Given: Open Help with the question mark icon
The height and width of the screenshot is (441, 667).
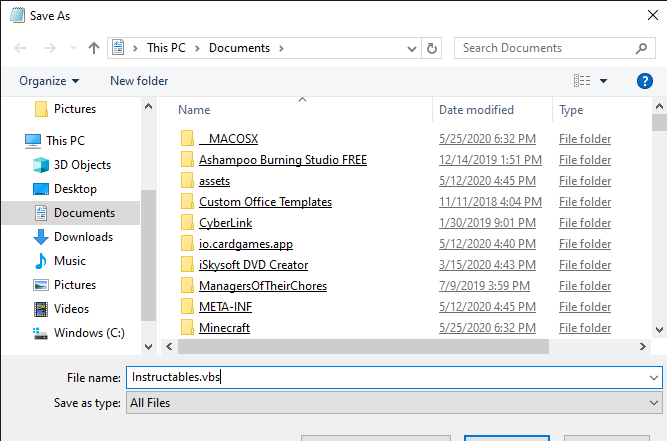Looking at the screenshot, I should [645, 81].
